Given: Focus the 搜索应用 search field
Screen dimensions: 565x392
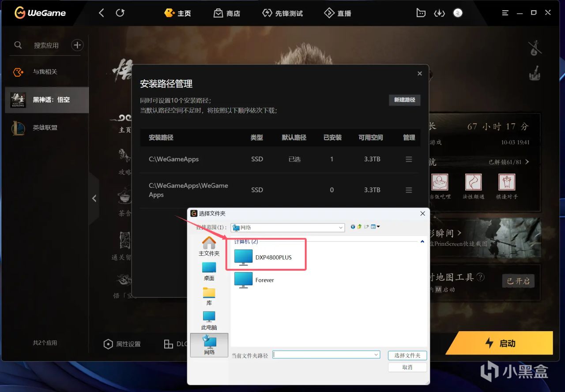Looking at the screenshot, I should [x=46, y=45].
